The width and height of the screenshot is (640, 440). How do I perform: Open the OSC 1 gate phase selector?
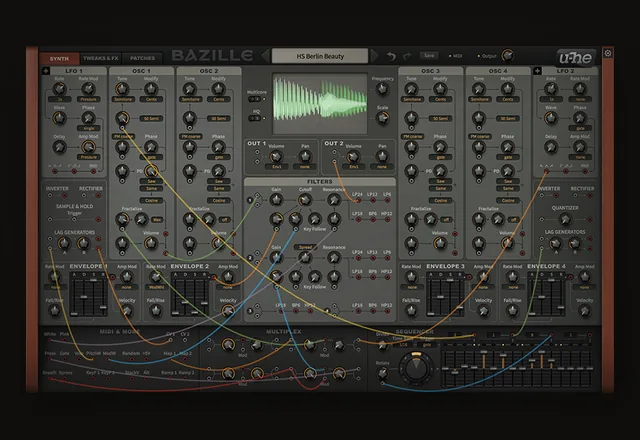151,157
